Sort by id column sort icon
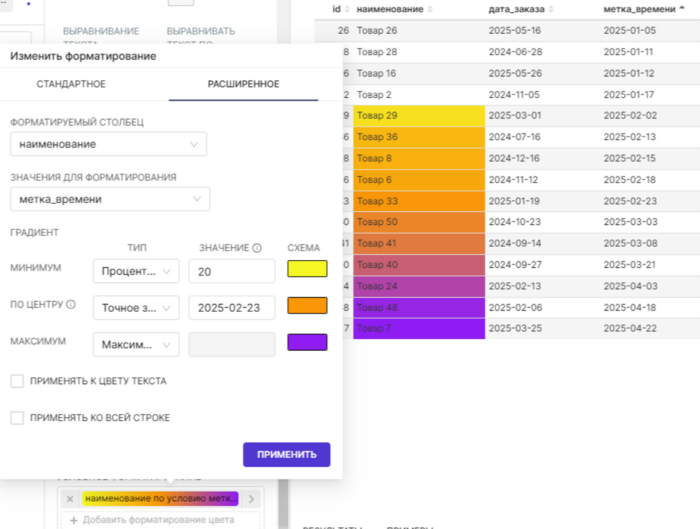700x529 pixels. click(x=347, y=9)
